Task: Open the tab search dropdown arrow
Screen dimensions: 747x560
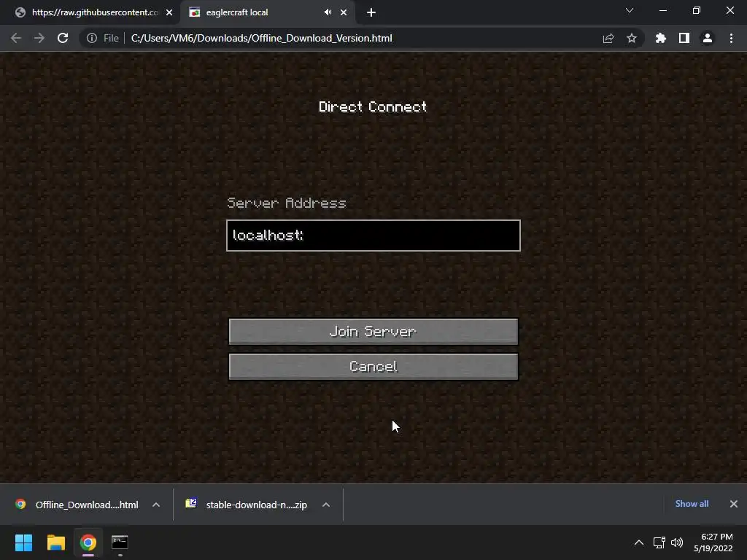Action: click(630, 10)
